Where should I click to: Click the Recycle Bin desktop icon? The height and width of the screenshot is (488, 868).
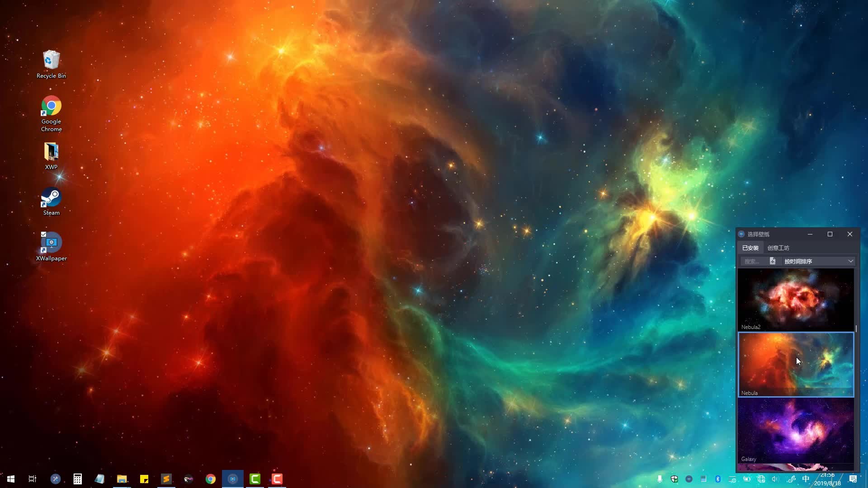51,60
